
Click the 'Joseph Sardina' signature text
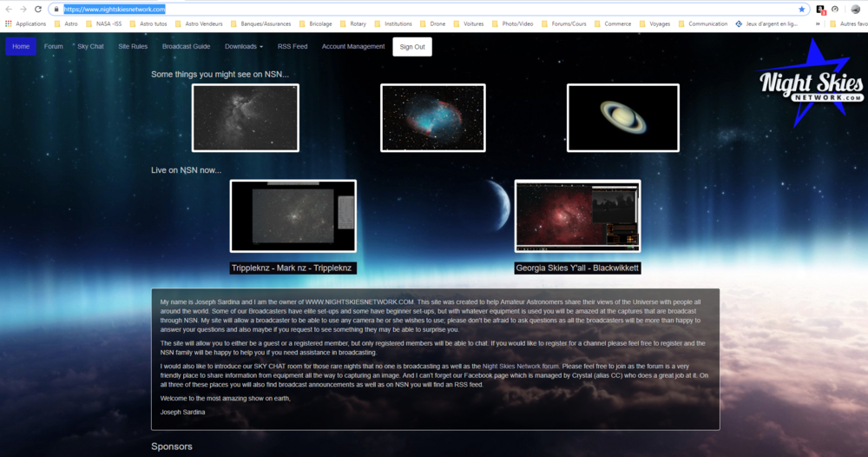tap(182, 412)
